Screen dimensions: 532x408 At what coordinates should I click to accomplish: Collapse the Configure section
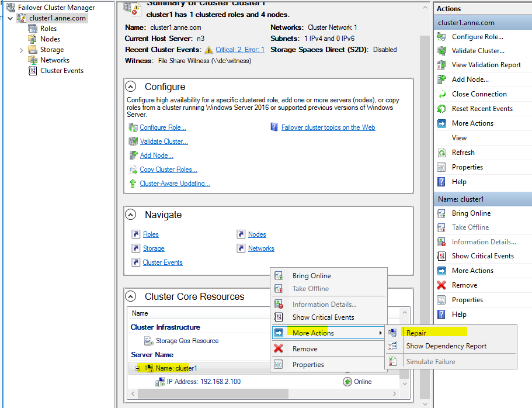click(x=131, y=87)
